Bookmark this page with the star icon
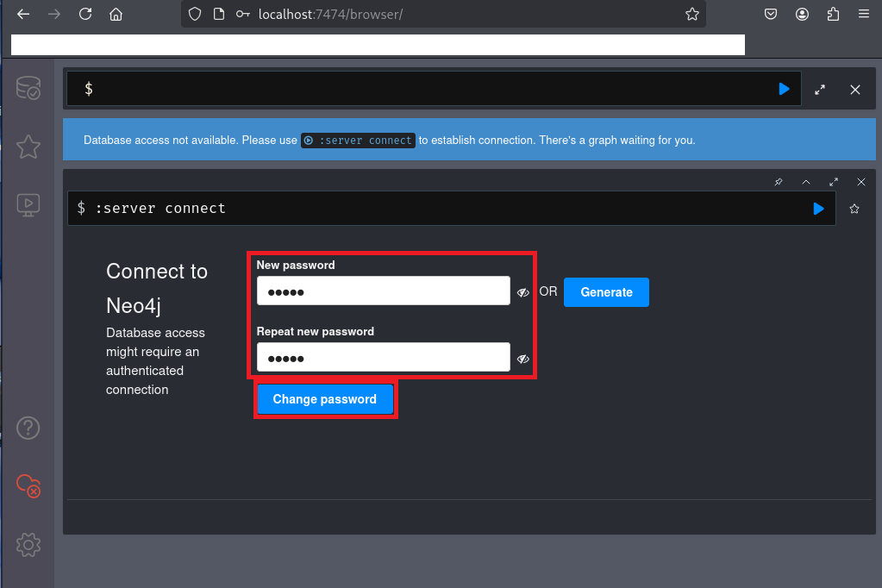 point(691,14)
